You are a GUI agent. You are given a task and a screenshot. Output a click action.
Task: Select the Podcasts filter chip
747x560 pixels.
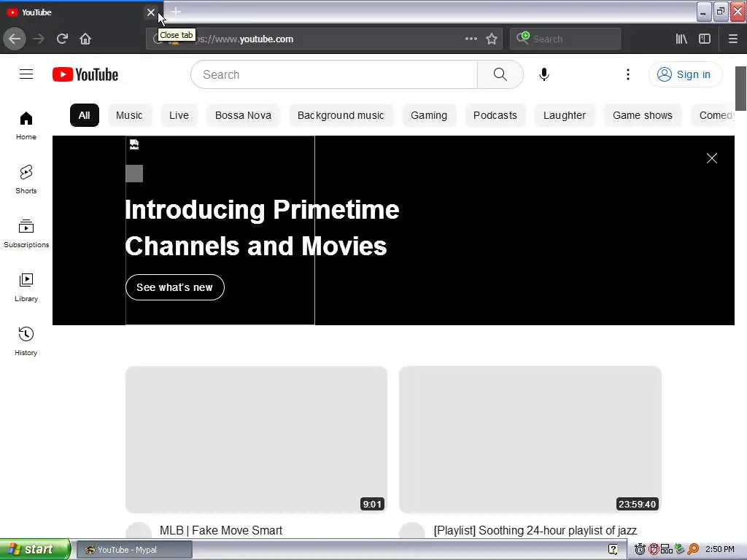click(495, 115)
